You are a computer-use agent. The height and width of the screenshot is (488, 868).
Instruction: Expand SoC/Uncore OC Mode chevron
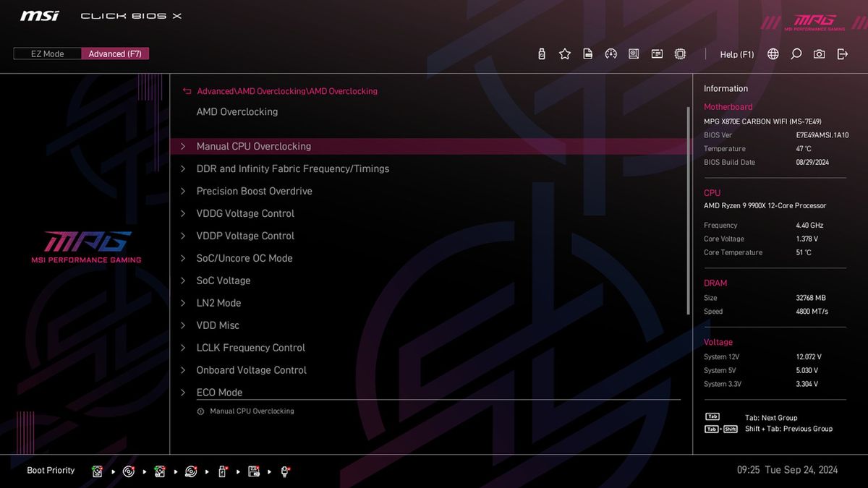(x=183, y=258)
